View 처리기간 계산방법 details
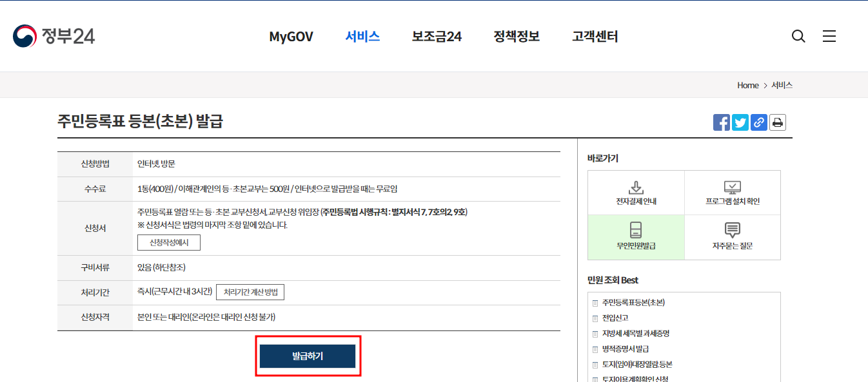This screenshot has width=868, height=382. coord(252,292)
